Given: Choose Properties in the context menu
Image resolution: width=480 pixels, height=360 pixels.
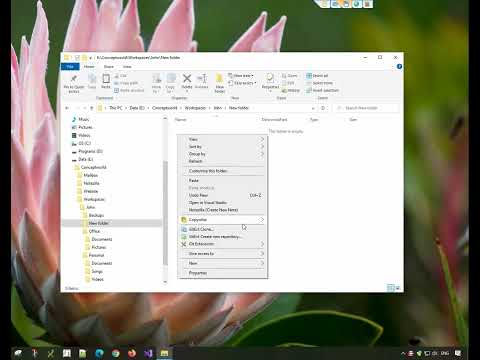Looking at the screenshot, I should click(222, 273).
